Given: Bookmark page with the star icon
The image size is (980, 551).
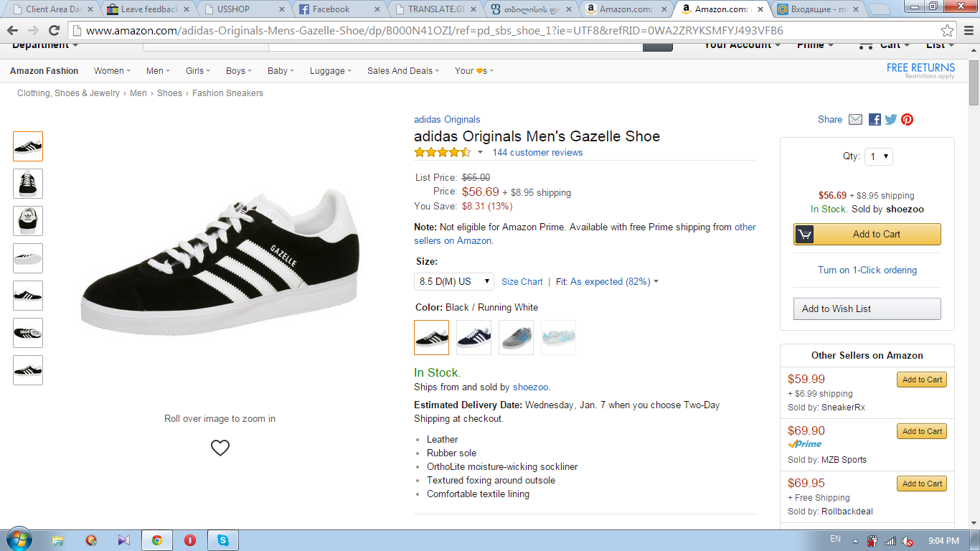Looking at the screenshot, I should (x=948, y=31).
